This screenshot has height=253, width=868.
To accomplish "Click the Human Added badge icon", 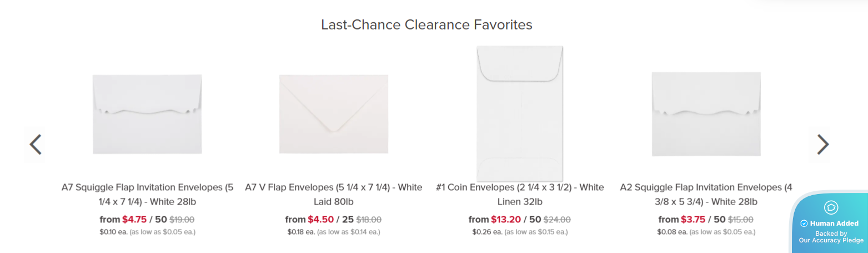I will click(831, 207).
